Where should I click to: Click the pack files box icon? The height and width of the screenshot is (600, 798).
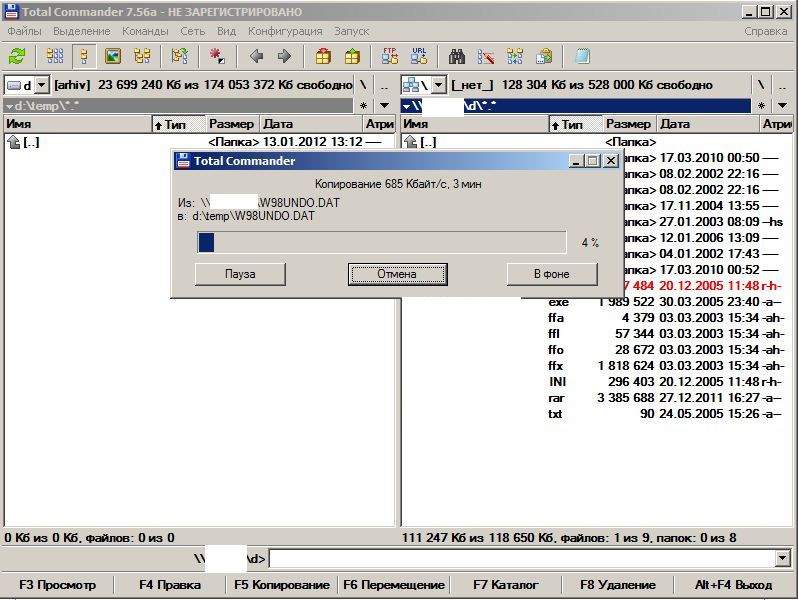click(x=323, y=56)
